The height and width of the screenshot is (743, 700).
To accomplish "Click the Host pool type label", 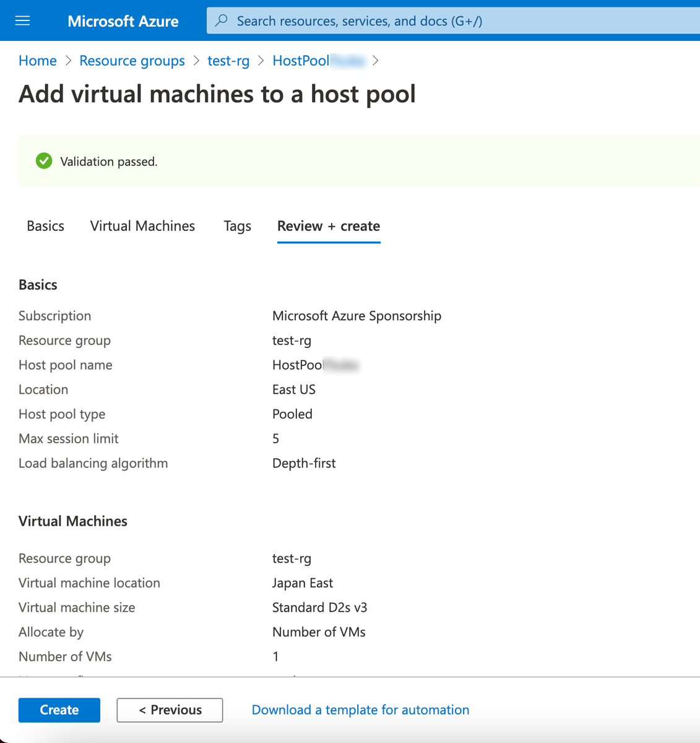I will [x=62, y=414].
